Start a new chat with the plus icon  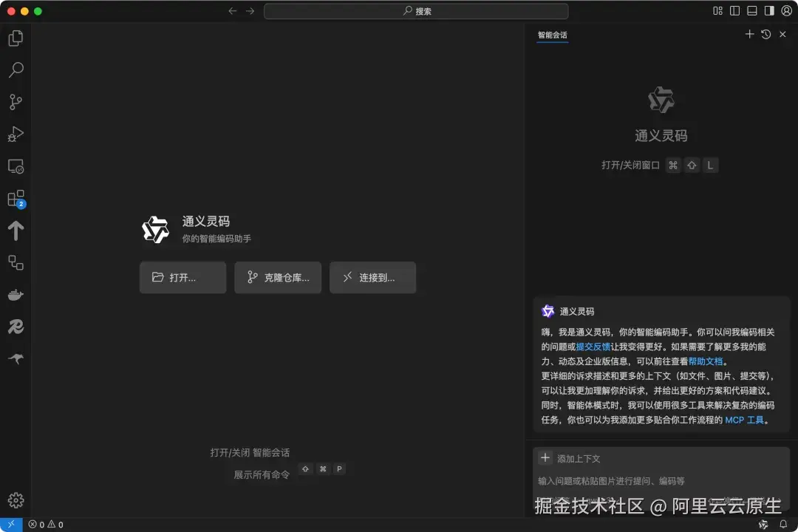[749, 34]
